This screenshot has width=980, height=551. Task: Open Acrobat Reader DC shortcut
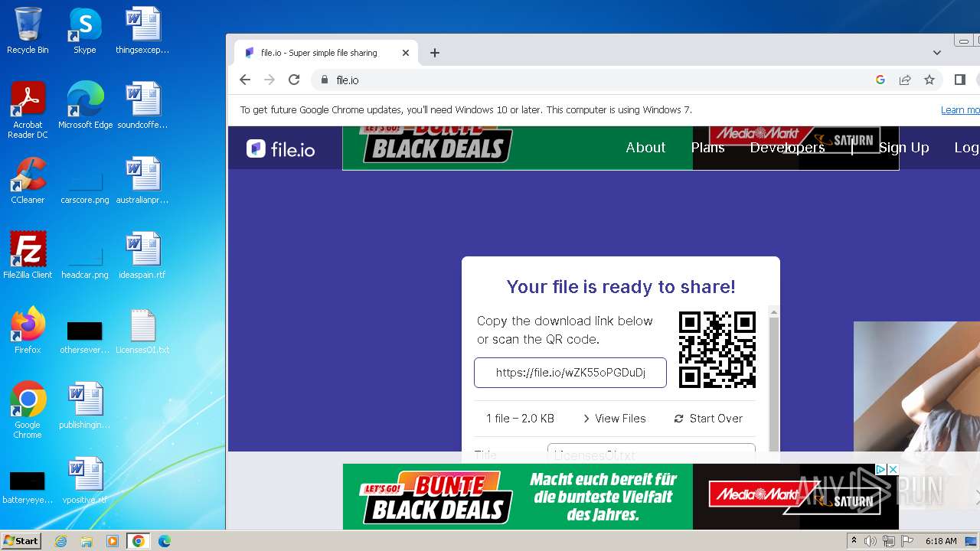coord(28,109)
